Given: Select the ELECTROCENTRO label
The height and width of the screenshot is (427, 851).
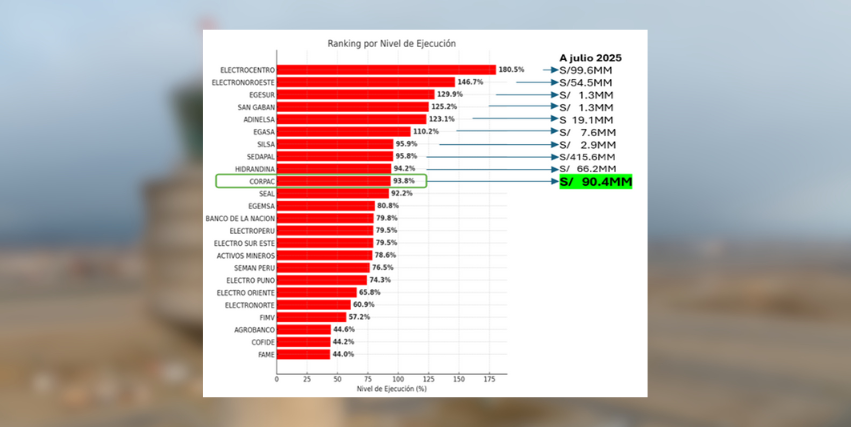Looking at the screenshot, I should [x=247, y=70].
